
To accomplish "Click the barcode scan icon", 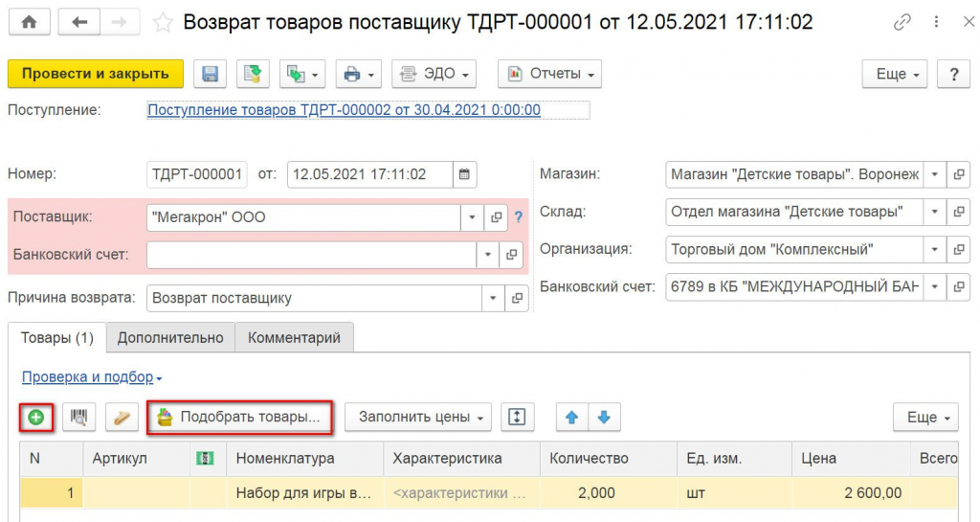I will pos(78,417).
